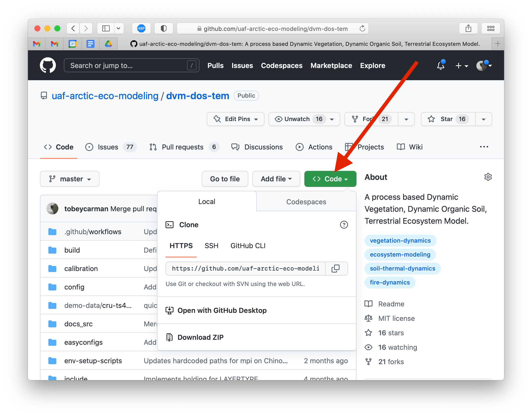The image size is (532, 417).
Task: Open the About settings gear
Action: coord(488,177)
